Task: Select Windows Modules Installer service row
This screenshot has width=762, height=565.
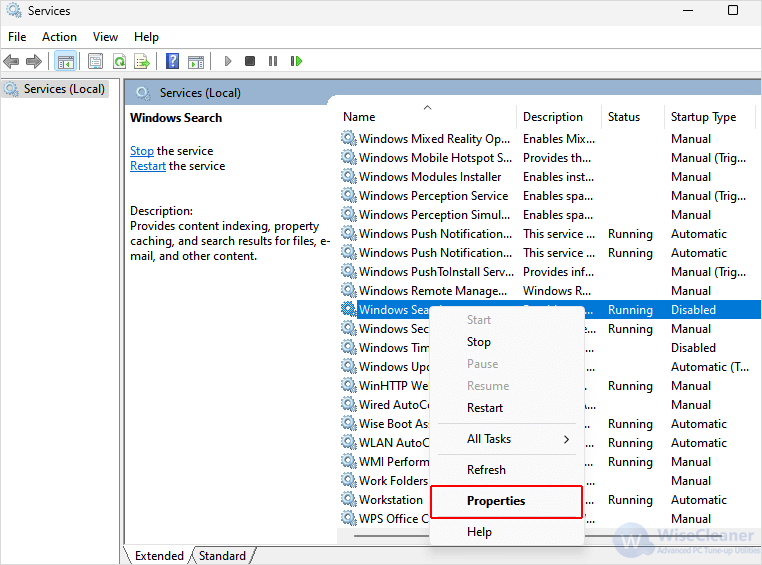Action: (549, 176)
